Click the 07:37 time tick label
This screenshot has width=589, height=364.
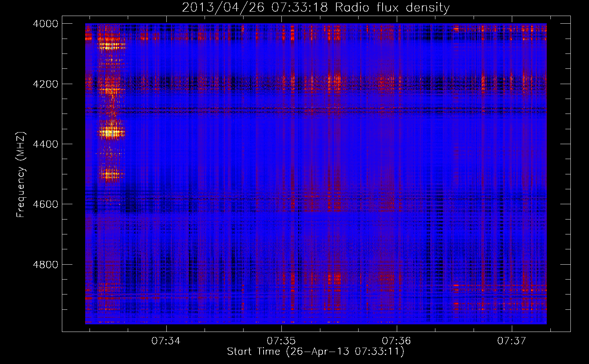(512, 341)
